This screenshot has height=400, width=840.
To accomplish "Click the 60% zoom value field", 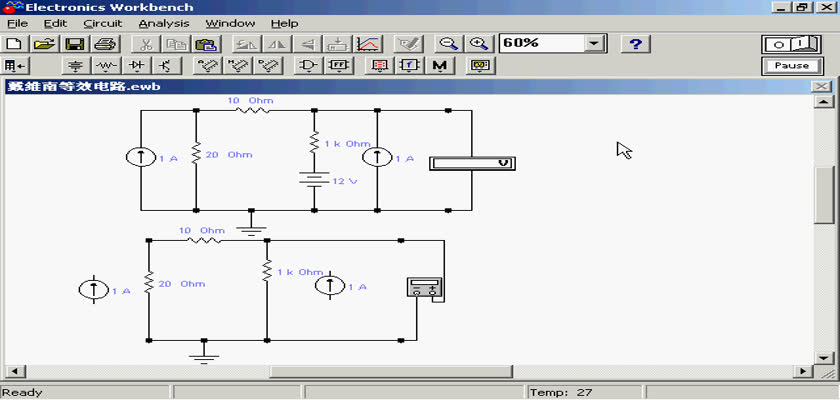I will pos(542,44).
